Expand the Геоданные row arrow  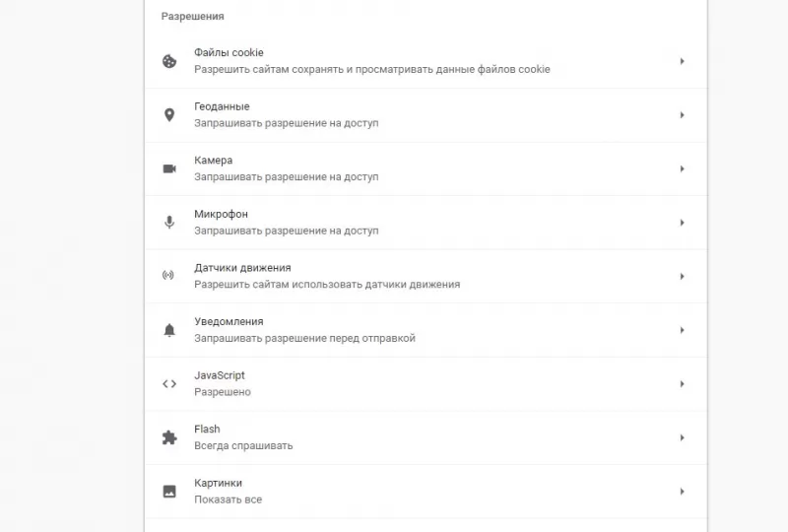[682, 115]
